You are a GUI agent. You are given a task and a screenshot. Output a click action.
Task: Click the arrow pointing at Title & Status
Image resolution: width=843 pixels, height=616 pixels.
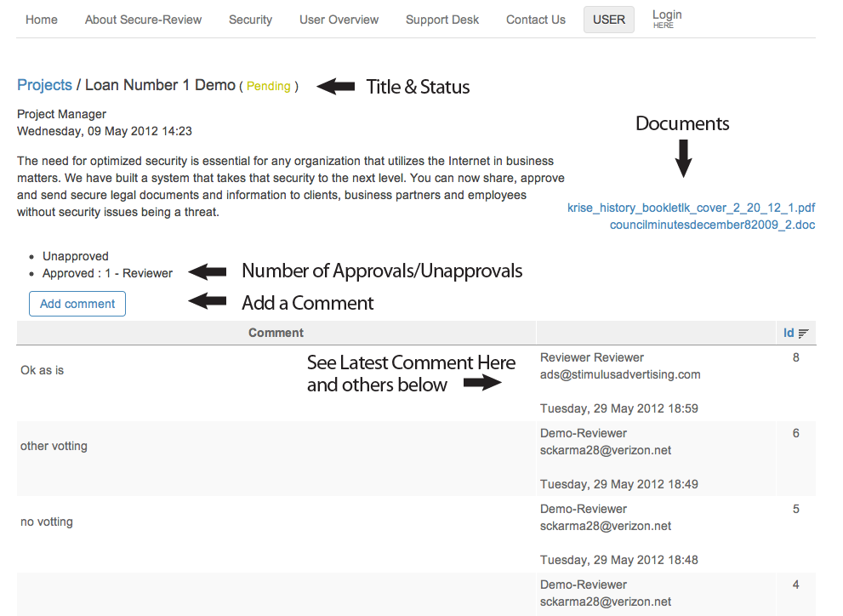[336, 86]
